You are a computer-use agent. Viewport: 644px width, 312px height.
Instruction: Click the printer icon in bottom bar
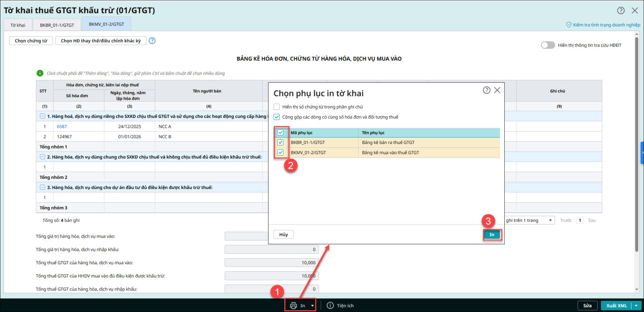pyautogui.click(x=293, y=306)
